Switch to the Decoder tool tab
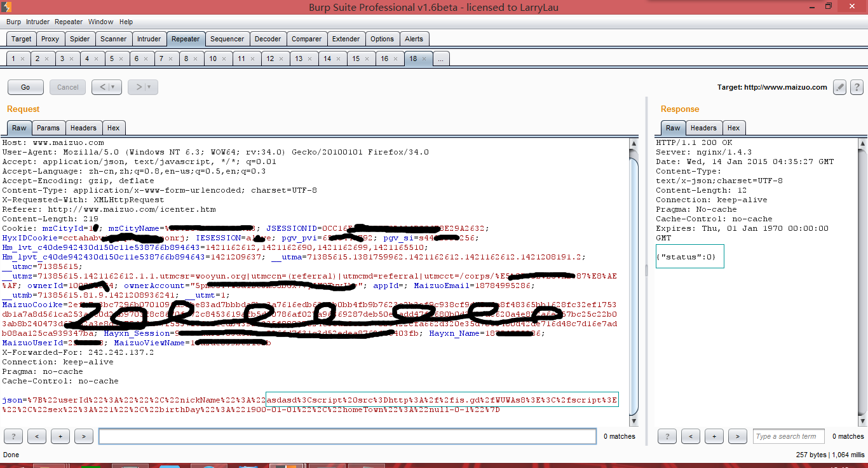 (x=268, y=39)
